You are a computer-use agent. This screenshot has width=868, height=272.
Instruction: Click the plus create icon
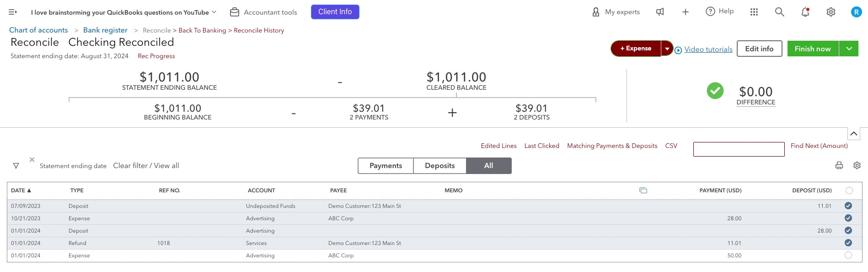[x=686, y=12]
